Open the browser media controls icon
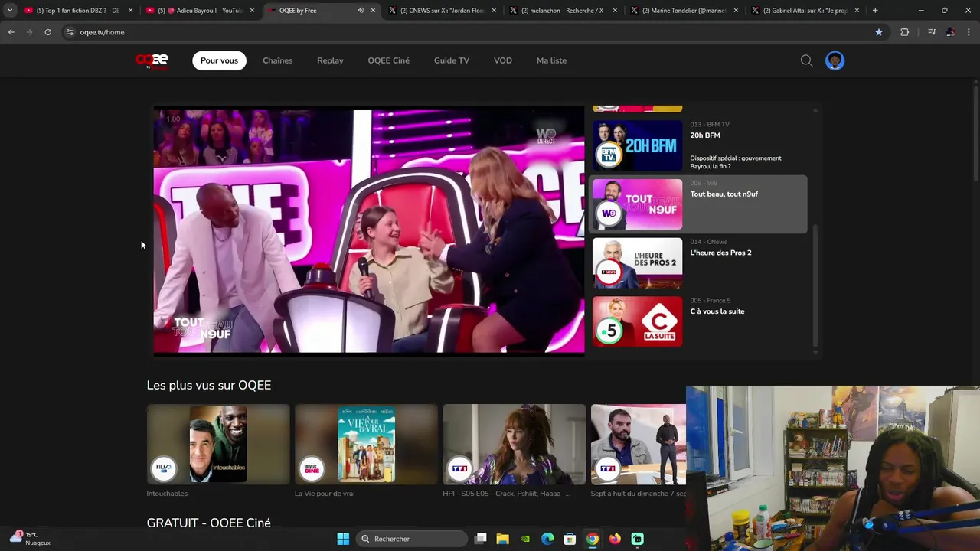Viewport: 980px width, 551px height. (x=932, y=32)
